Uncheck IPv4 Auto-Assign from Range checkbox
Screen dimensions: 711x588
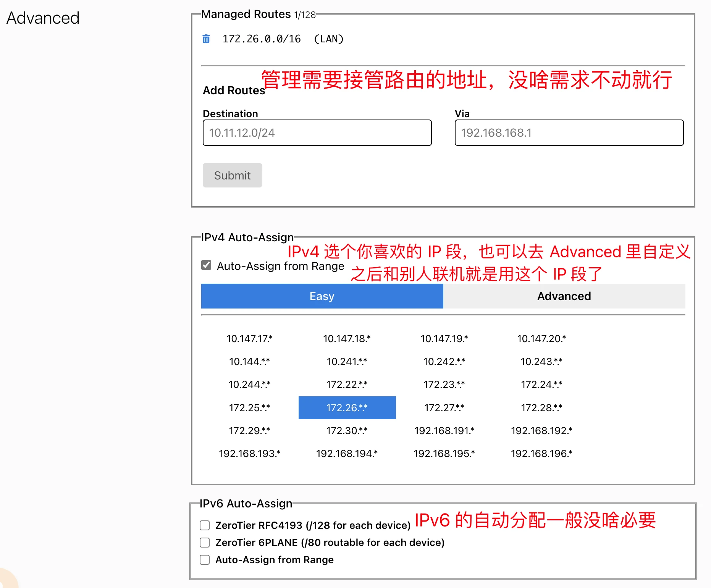pos(206,265)
